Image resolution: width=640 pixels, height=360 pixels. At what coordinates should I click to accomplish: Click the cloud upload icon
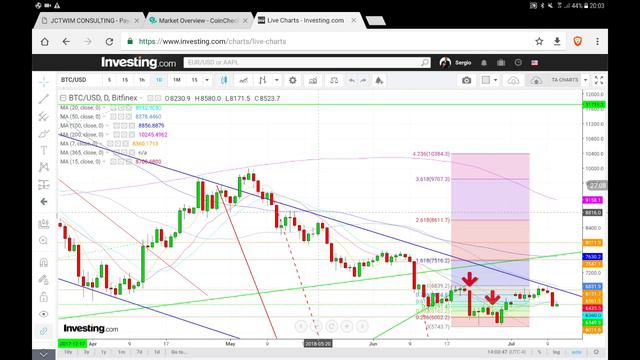pos(536,80)
